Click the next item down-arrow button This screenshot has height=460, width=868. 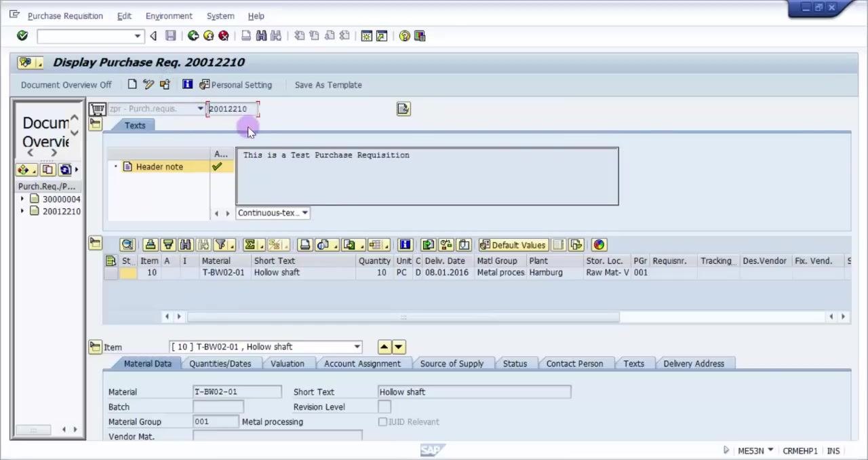coord(399,347)
